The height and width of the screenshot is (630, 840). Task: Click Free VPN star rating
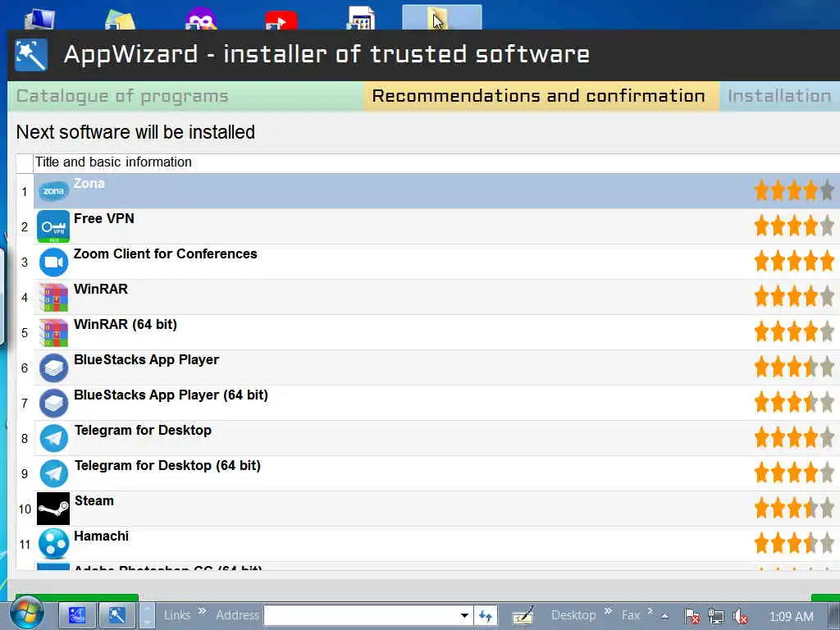(794, 226)
